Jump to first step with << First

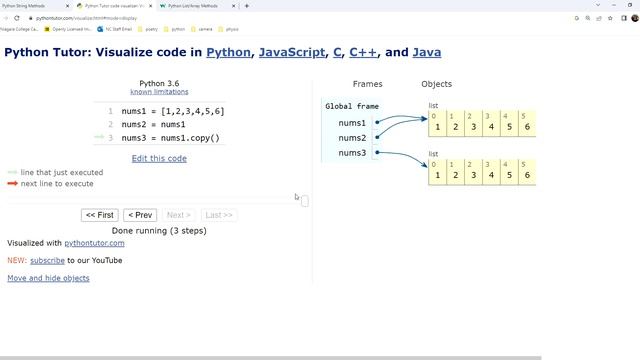point(100,215)
